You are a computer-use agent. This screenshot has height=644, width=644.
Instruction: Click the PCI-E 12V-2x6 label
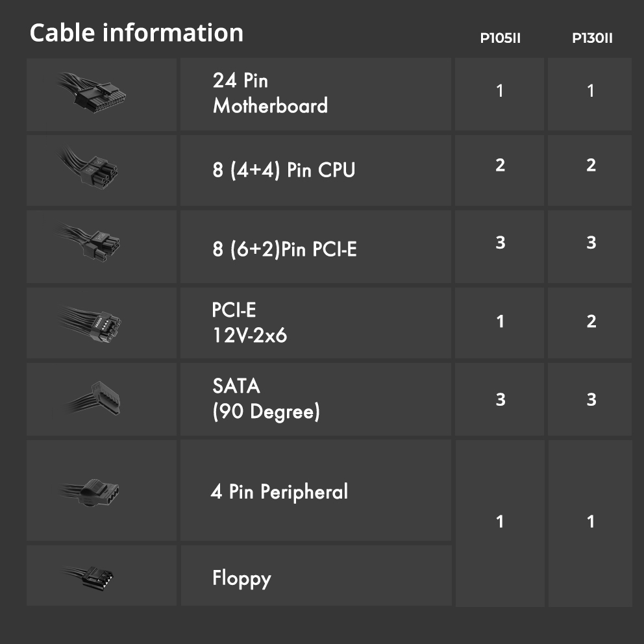click(x=250, y=323)
